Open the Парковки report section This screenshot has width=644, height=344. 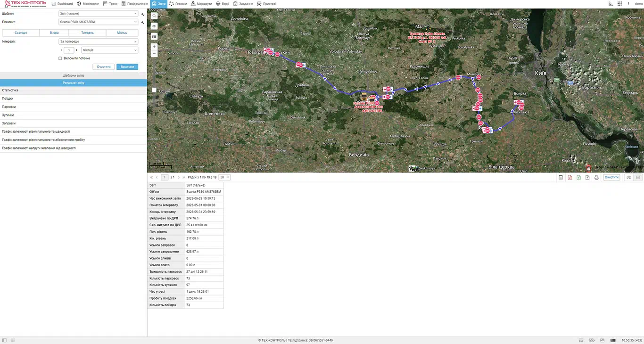74,107
